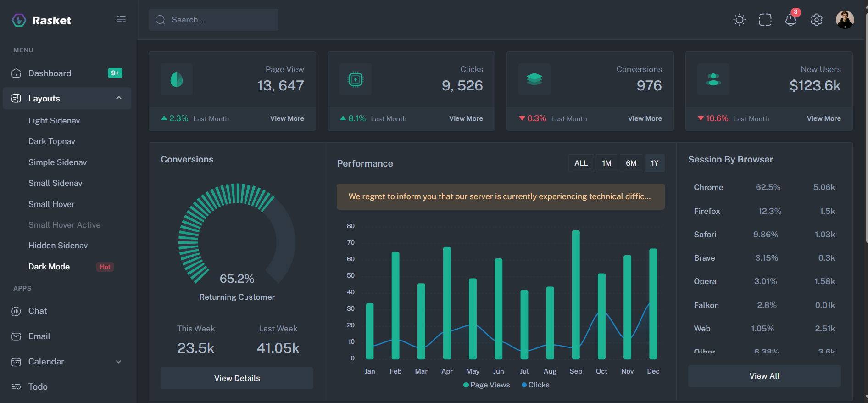This screenshot has width=868, height=403.
Task: Click the Hot badge beside Dark Mode
Action: point(105,267)
